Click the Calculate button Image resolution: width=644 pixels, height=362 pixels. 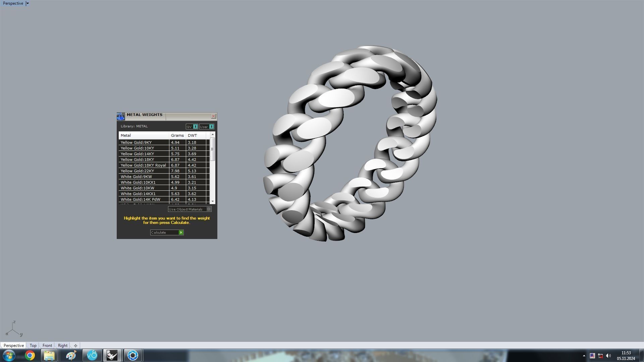pos(167,232)
